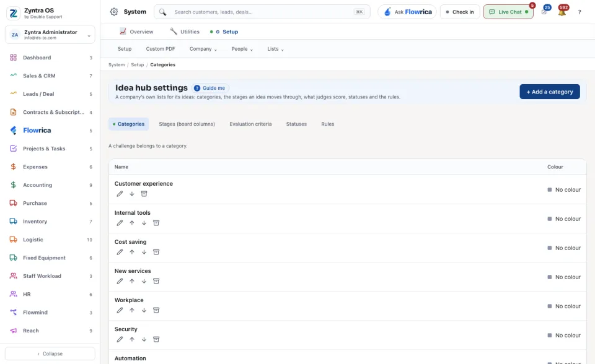Open the Utilities tab
The image size is (595, 364).
185,32
